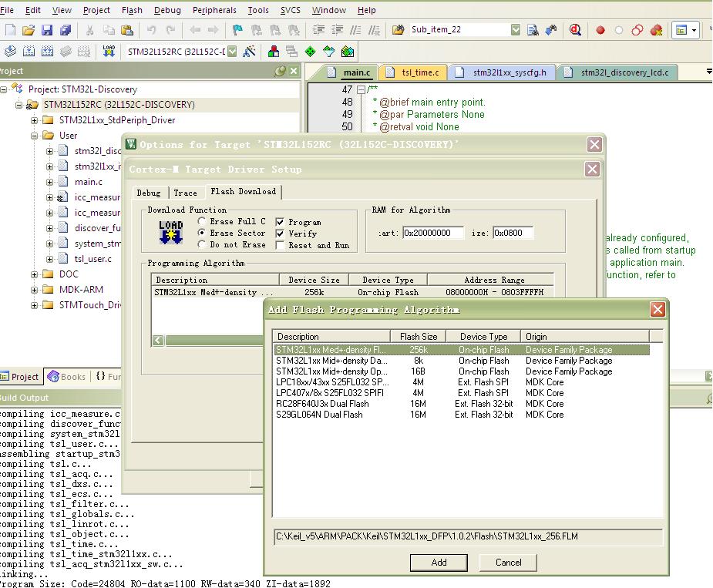
Task: Expand the DOC folder
Action: point(34,274)
